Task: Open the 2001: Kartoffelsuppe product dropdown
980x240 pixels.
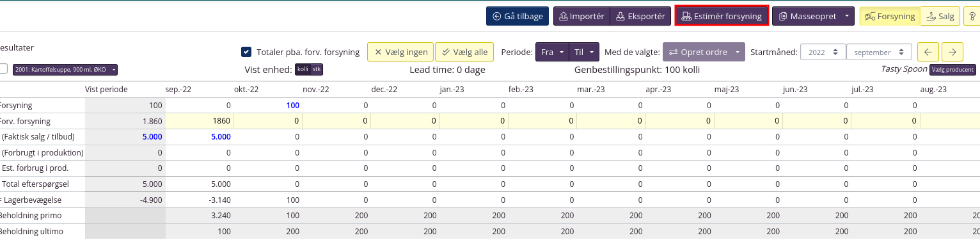Action: point(65,69)
